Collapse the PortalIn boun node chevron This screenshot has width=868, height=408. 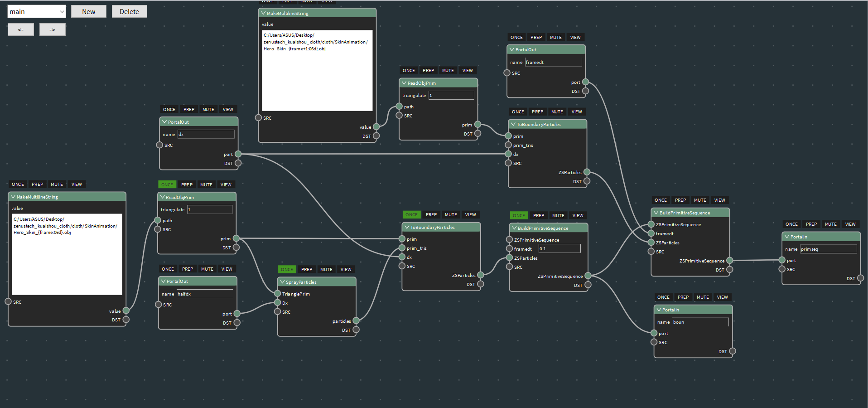[659, 310]
